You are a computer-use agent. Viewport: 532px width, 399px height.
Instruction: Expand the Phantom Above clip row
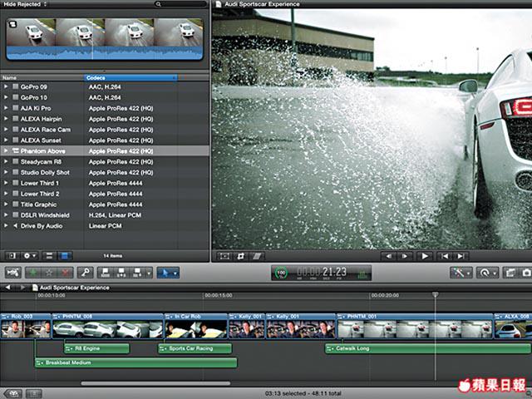coord(6,151)
